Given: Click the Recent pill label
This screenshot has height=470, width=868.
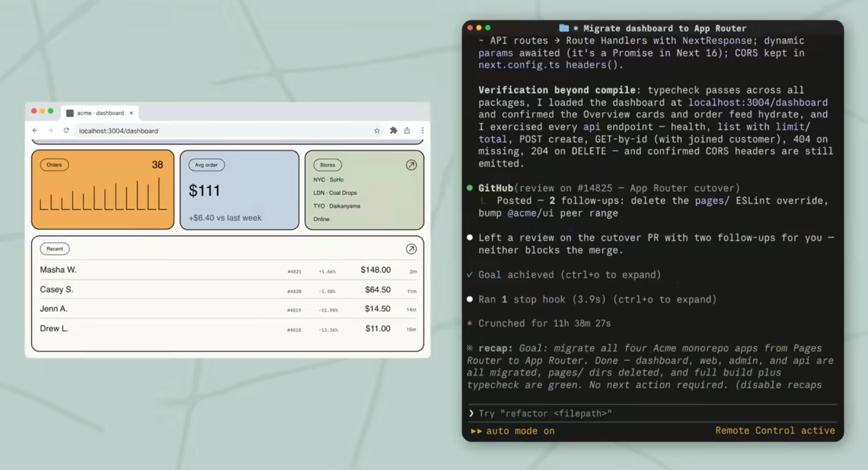Looking at the screenshot, I should [55, 249].
